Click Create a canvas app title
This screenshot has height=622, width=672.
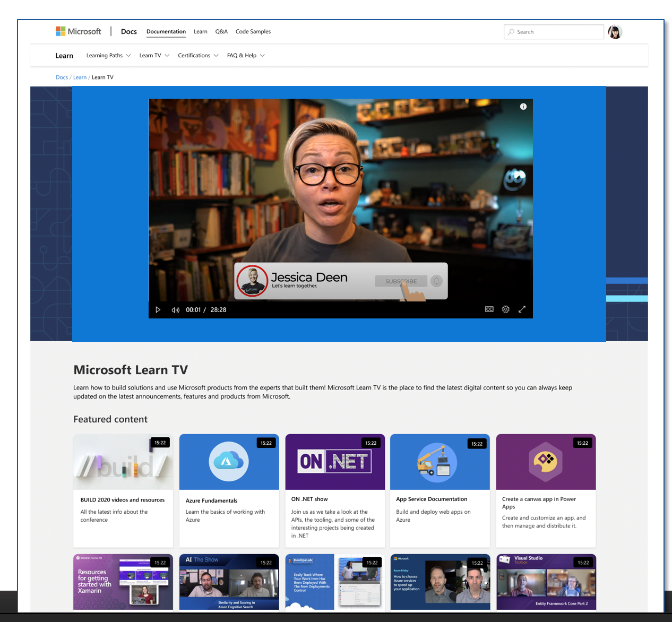point(539,503)
